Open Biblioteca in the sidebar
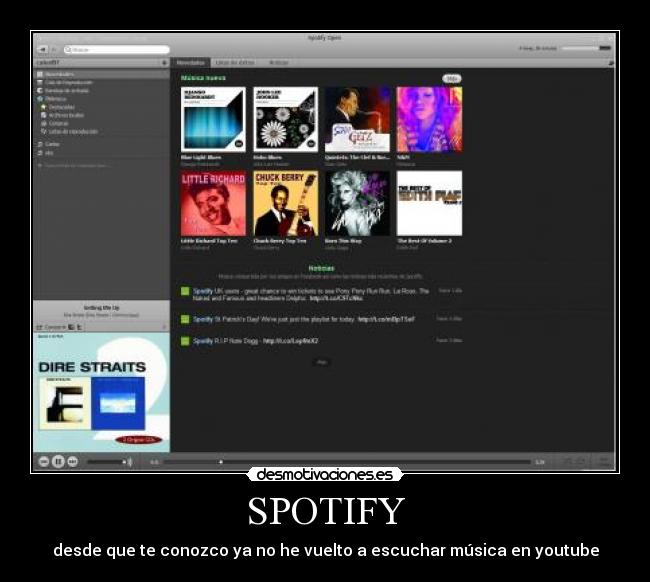 [101, 99]
